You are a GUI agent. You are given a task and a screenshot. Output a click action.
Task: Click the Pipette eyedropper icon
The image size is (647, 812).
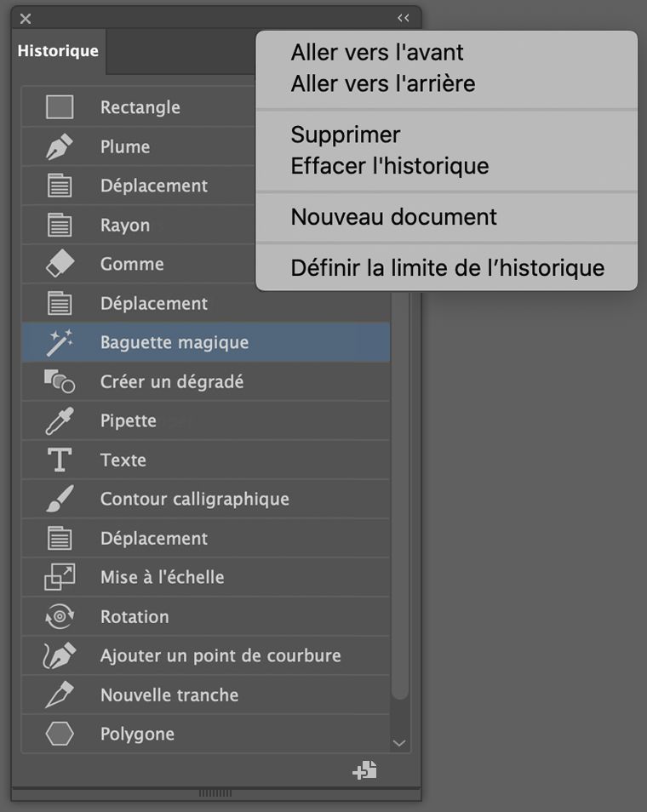59,420
